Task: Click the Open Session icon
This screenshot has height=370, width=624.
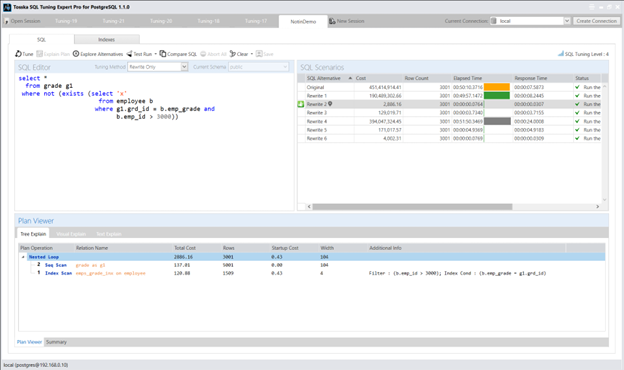Action: coord(6,21)
